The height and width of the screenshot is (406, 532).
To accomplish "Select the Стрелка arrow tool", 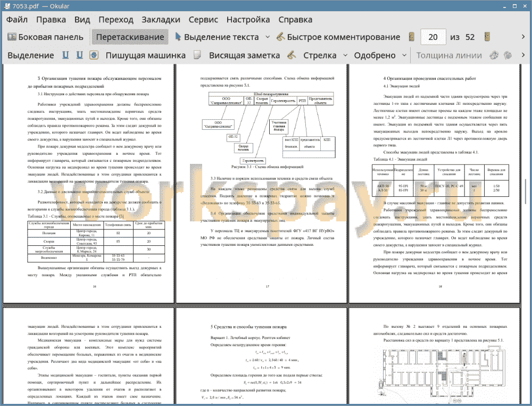I will pos(320,55).
